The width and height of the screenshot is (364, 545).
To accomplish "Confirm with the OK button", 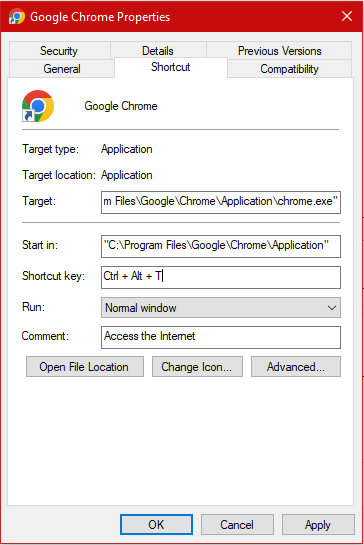I will (x=156, y=524).
